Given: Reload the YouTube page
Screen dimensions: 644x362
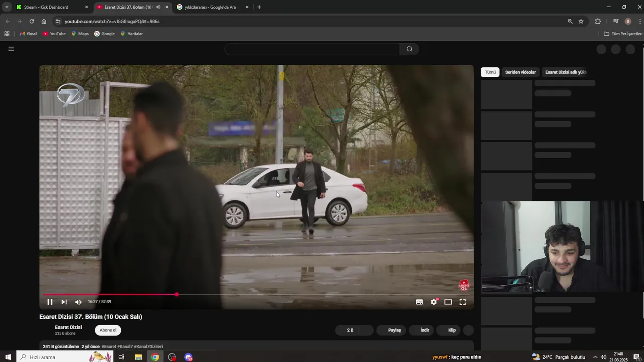Looking at the screenshot, I should click(31, 21).
